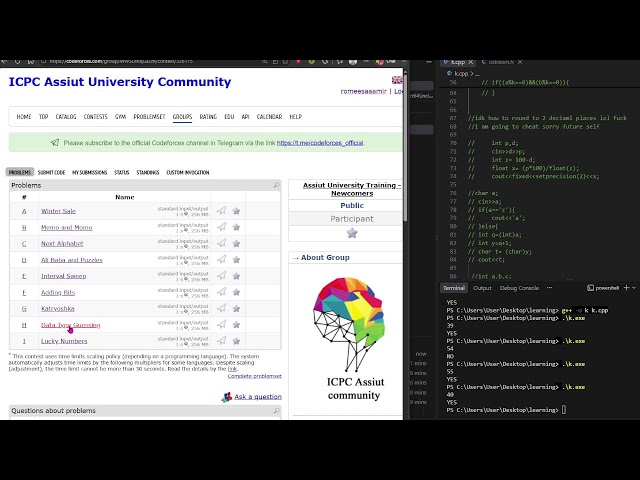
Task: Click the submit icon for Memo and Momo
Action: coord(221,227)
